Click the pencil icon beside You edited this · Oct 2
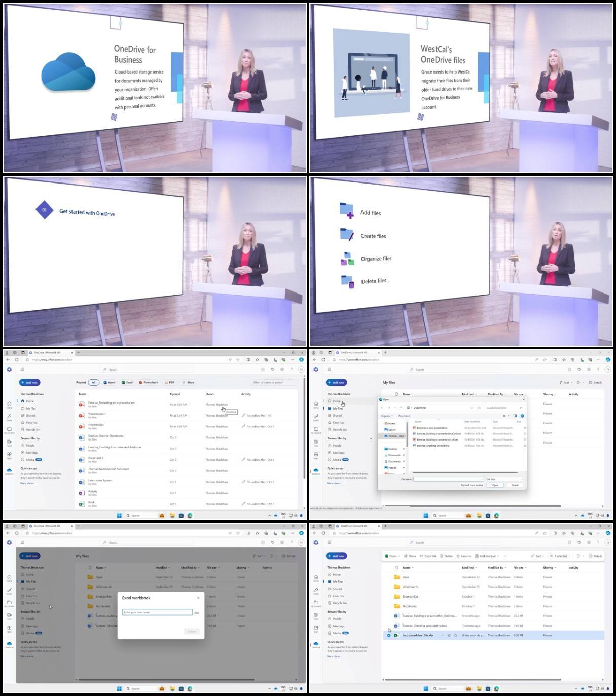The height and width of the screenshot is (696, 616). [x=244, y=460]
